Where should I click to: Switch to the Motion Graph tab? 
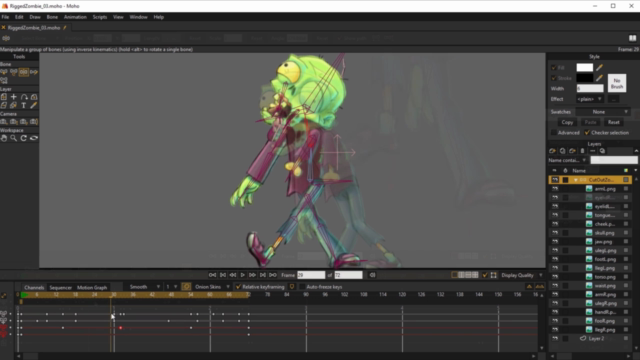click(92, 288)
